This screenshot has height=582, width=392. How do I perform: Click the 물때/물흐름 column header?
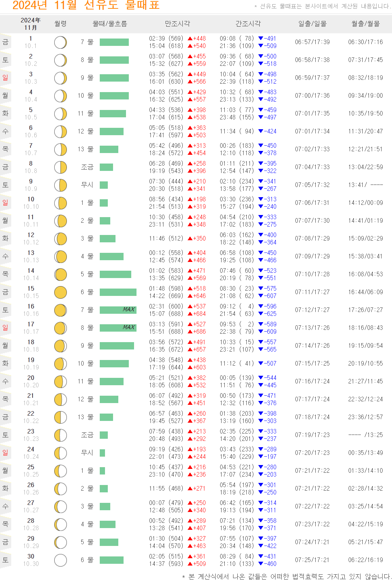(110, 24)
